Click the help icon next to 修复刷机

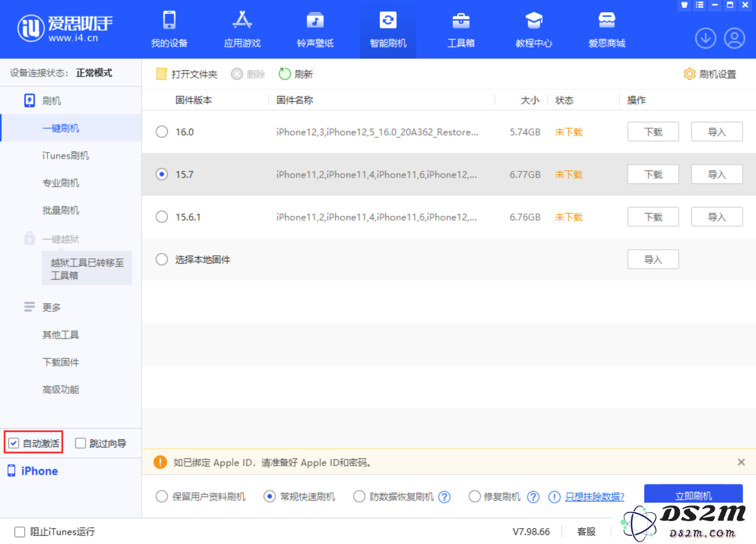(x=533, y=497)
